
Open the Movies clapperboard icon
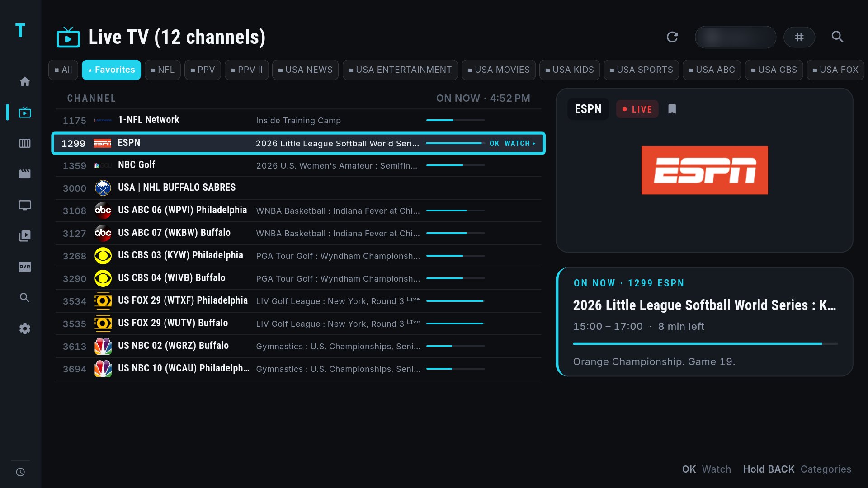(x=25, y=174)
